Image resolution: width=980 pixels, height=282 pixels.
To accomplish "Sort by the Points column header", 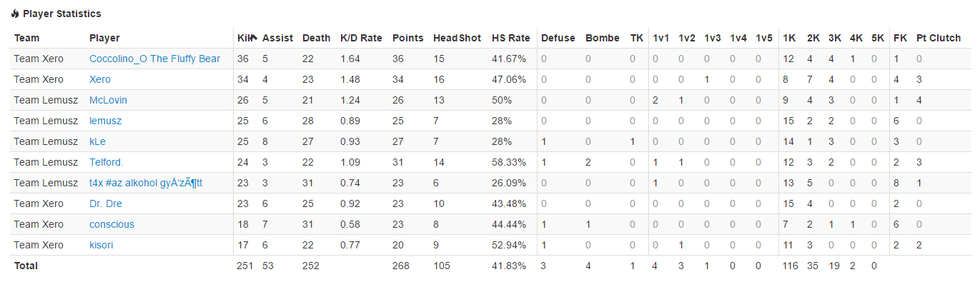I will point(408,38).
